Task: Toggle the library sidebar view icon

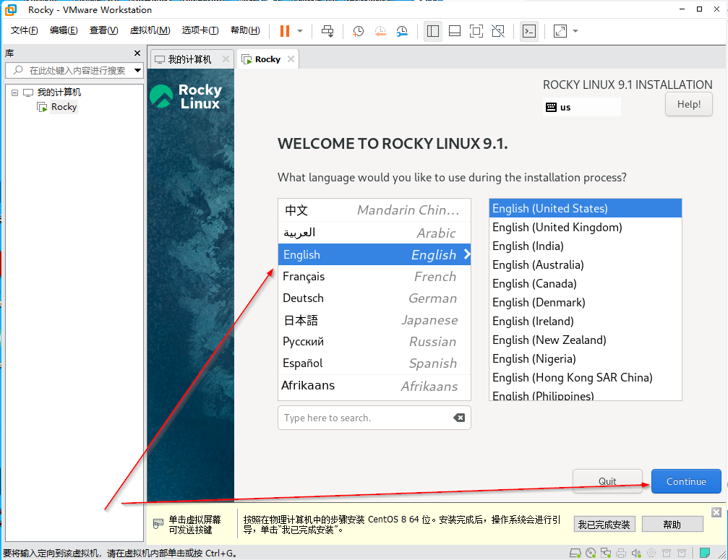Action: click(433, 31)
